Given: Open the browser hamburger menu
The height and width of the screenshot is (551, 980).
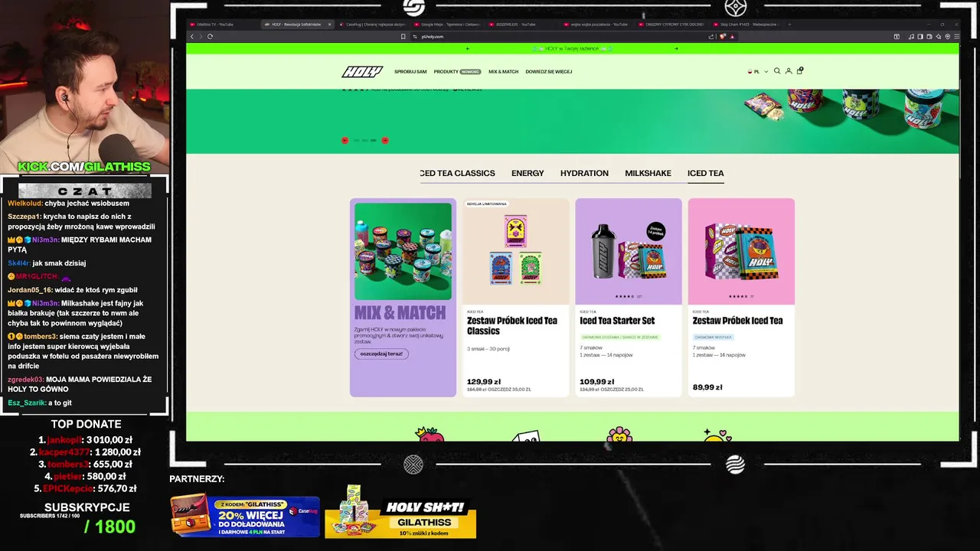Looking at the screenshot, I should click(x=956, y=37).
